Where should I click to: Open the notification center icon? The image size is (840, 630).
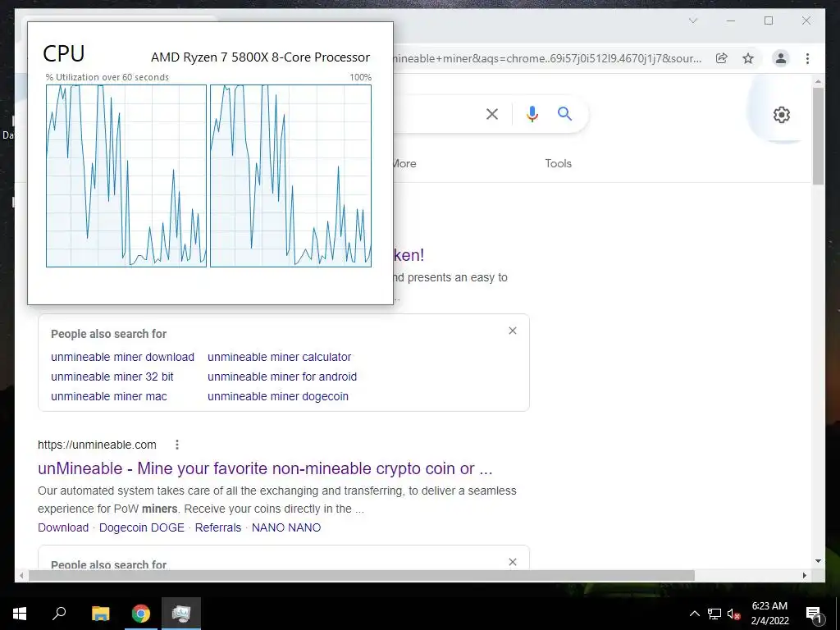(x=813, y=614)
